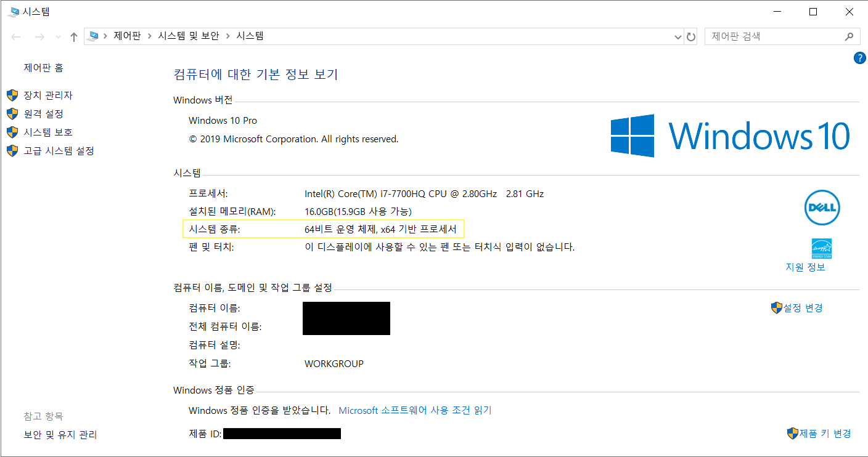This screenshot has height=457, width=868.
Task: Open 원격 설정 link
Action: point(43,114)
